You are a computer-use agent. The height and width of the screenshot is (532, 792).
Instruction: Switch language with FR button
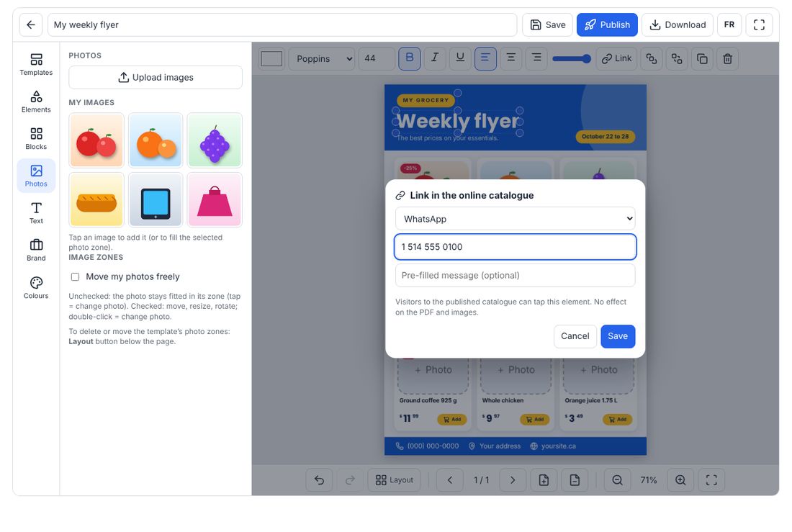tap(729, 24)
